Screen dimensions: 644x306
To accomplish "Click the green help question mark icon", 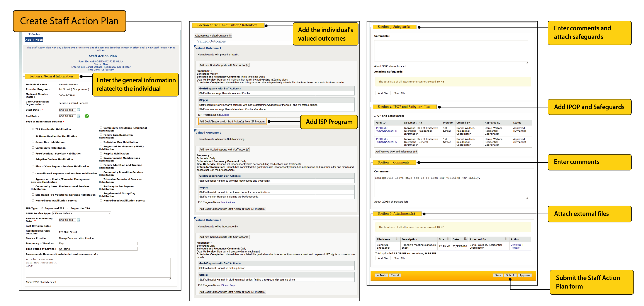I will click(x=87, y=116).
